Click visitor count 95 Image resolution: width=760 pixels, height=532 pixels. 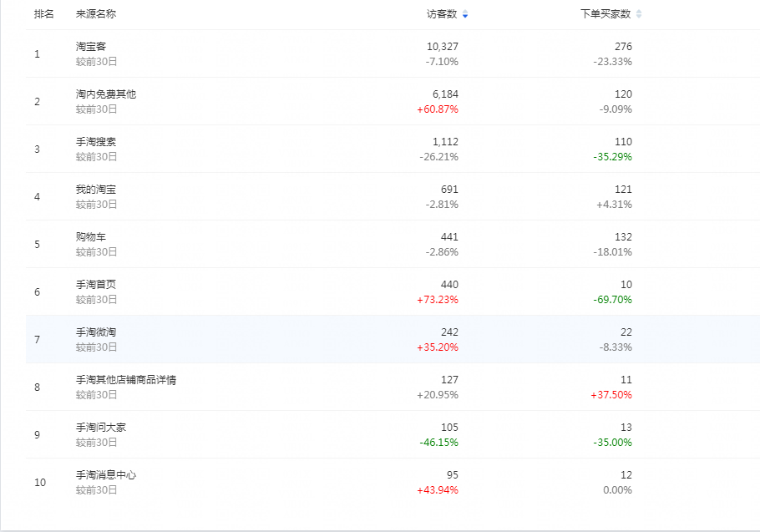tap(453, 475)
